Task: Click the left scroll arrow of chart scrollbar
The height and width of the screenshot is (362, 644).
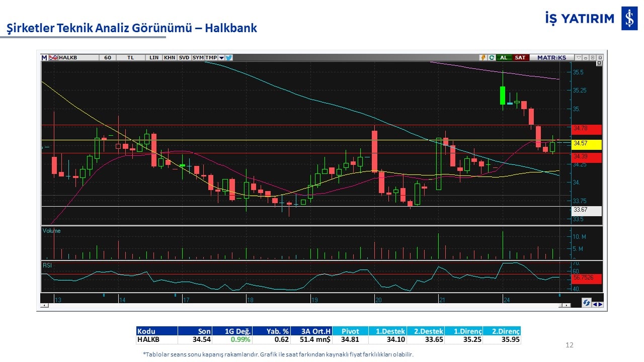Action: click(x=45, y=305)
